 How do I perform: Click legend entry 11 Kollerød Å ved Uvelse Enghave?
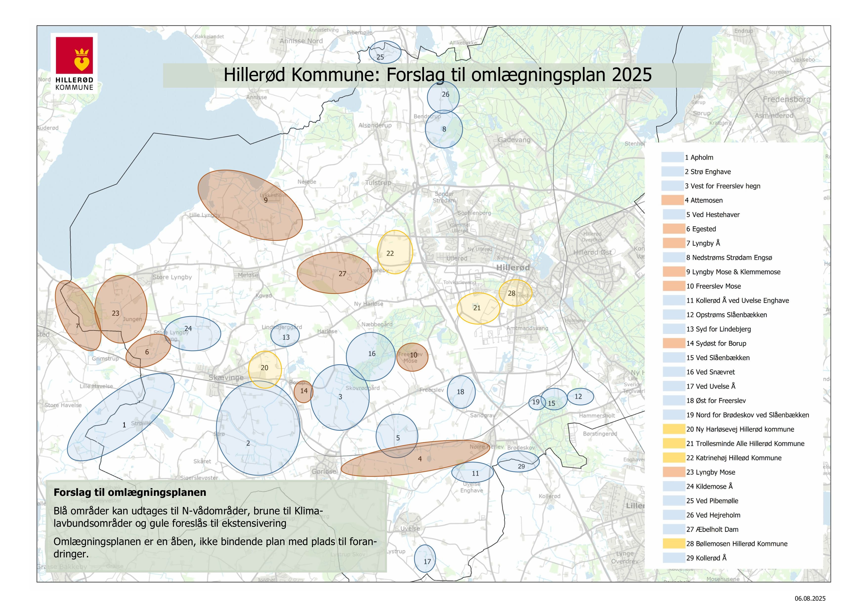tap(738, 300)
